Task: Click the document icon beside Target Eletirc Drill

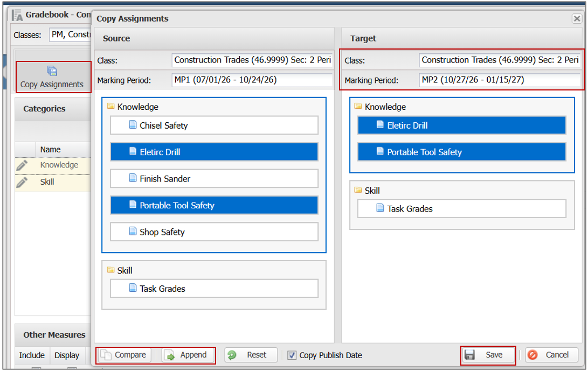Action: coord(381,125)
